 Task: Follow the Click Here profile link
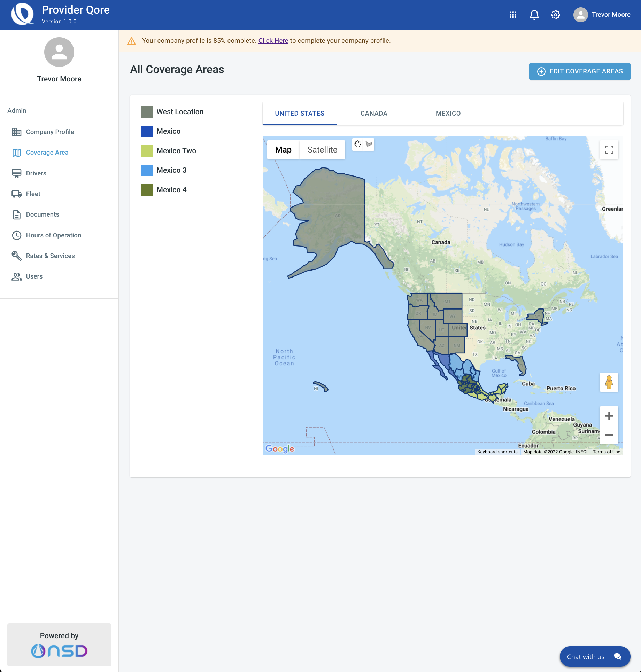coord(273,41)
